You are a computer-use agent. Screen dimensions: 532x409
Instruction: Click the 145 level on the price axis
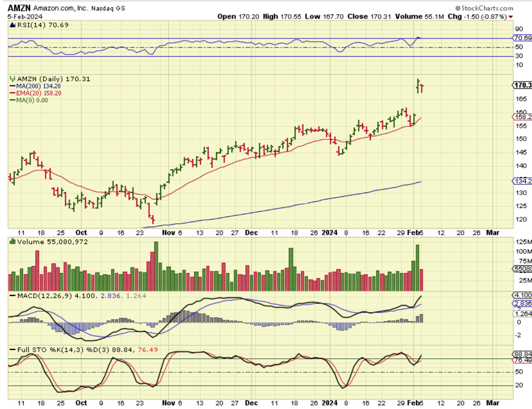[x=521, y=152]
